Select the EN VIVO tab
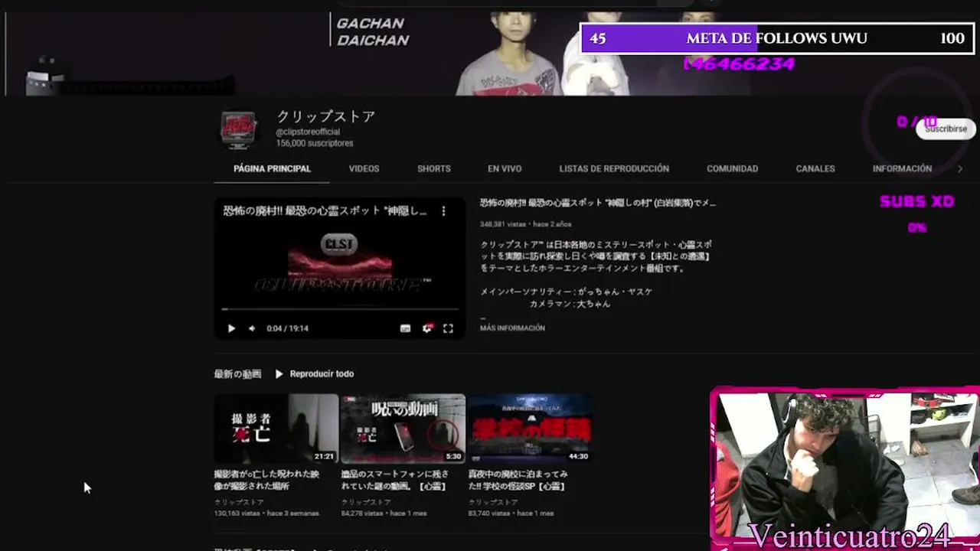The width and height of the screenshot is (980, 551). (505, 168)
